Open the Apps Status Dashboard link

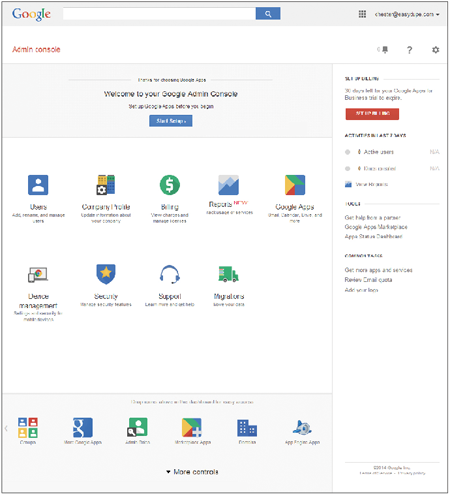click(373, 236)
